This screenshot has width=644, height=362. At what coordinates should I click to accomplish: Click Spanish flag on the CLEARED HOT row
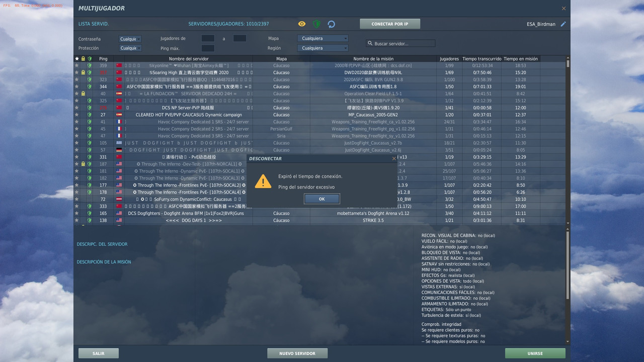coord(119,115)
